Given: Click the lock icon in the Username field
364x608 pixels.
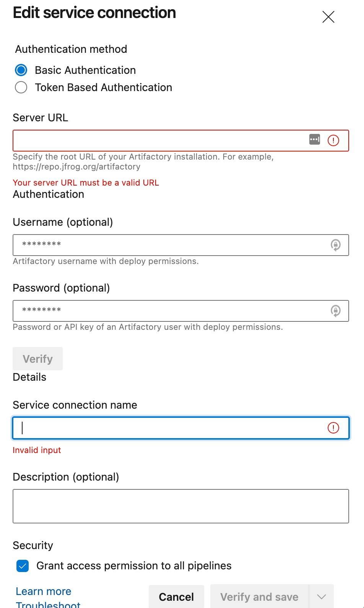Looking at the screenshot, I should click(336, 245).
